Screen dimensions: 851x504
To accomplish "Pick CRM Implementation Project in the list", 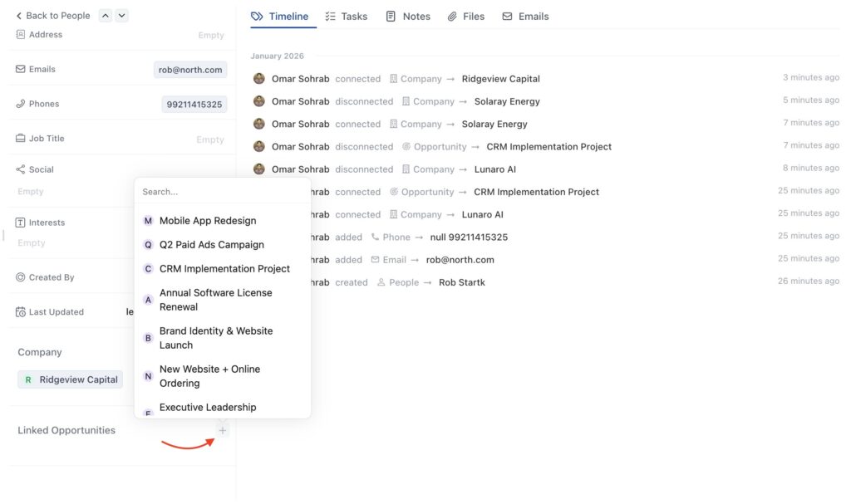I will pyautogui.click(x=224, y=269).
